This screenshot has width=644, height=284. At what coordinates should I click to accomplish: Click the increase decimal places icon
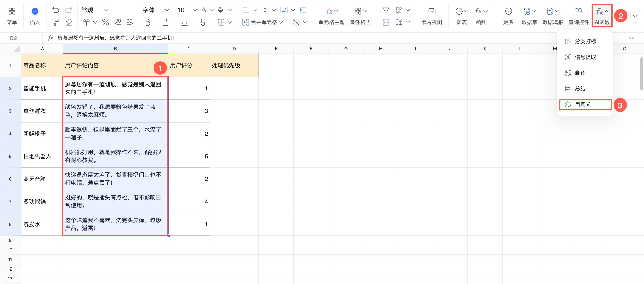[x=130, y=22]
